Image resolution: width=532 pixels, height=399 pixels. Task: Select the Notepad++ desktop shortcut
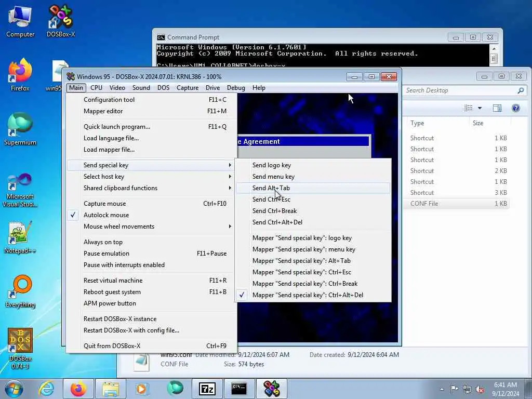point(20,237)
